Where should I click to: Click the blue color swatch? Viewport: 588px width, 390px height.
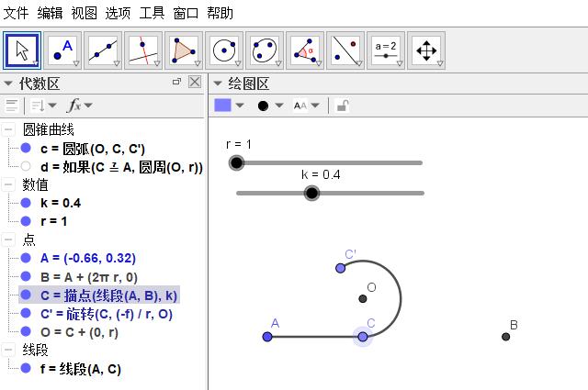pyautogui.click(x=222, y=106)
